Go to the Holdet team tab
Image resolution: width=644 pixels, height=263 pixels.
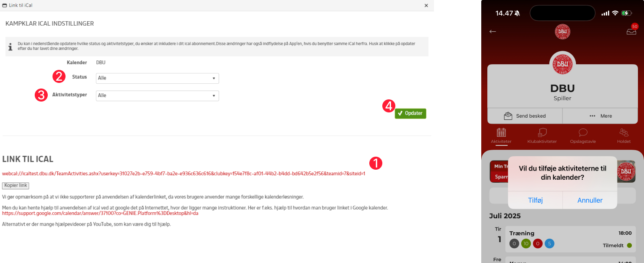[x=624, y=136]
